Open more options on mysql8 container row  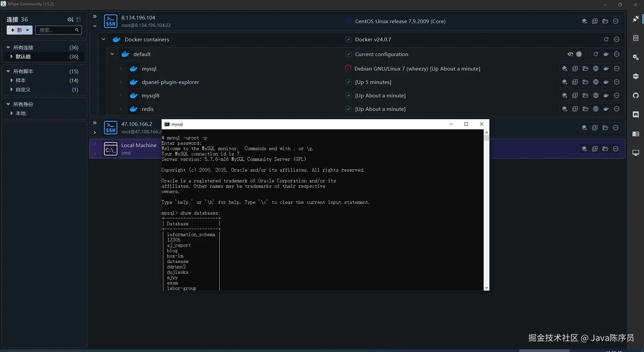pyautogui.click(x=616, y=95)
